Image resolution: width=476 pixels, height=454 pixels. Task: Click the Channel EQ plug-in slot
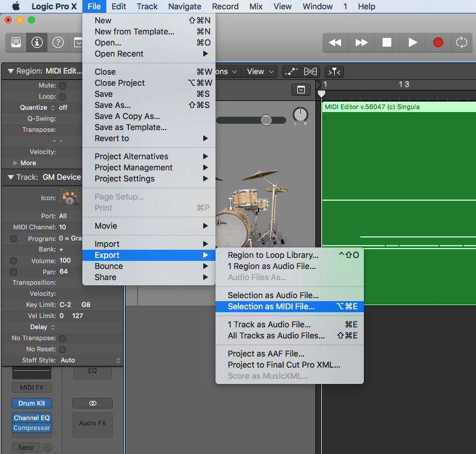(x=32, y=418)
